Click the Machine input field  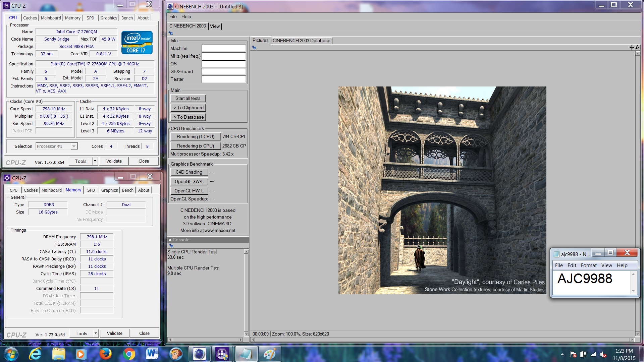(x=224, y=48)
